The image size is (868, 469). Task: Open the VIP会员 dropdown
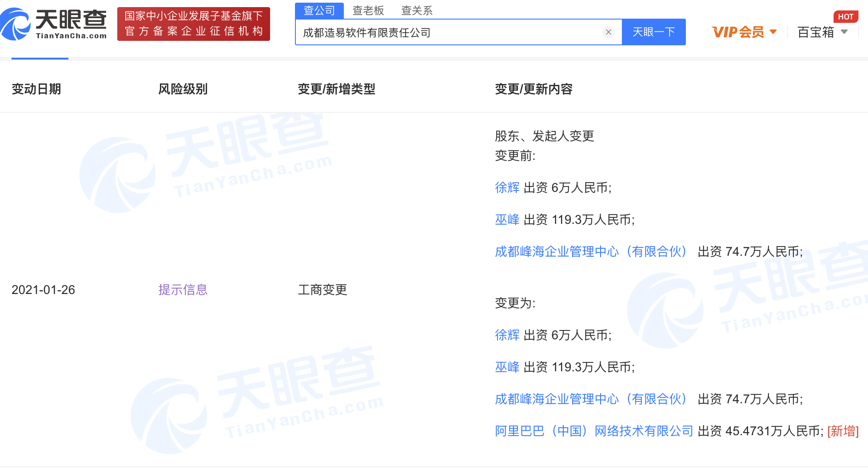tap(745, 32)
